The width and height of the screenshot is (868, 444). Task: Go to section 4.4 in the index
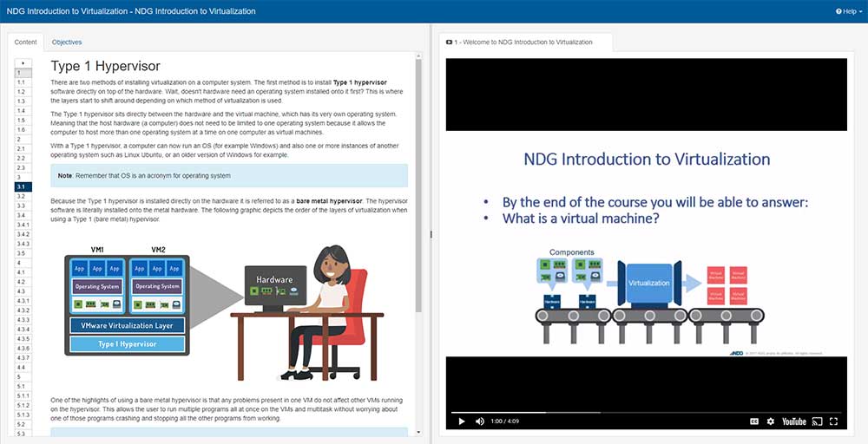pos(23,368)
